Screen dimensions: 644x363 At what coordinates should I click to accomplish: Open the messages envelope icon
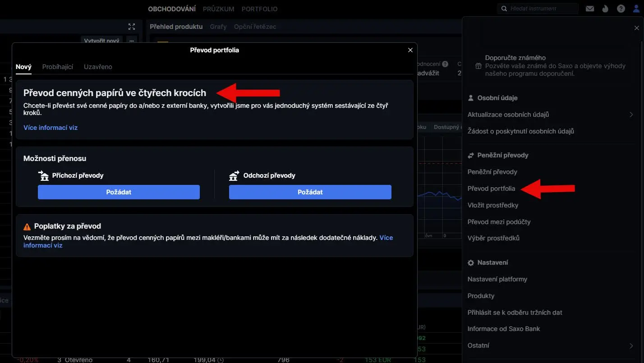[x=589, y=9]
